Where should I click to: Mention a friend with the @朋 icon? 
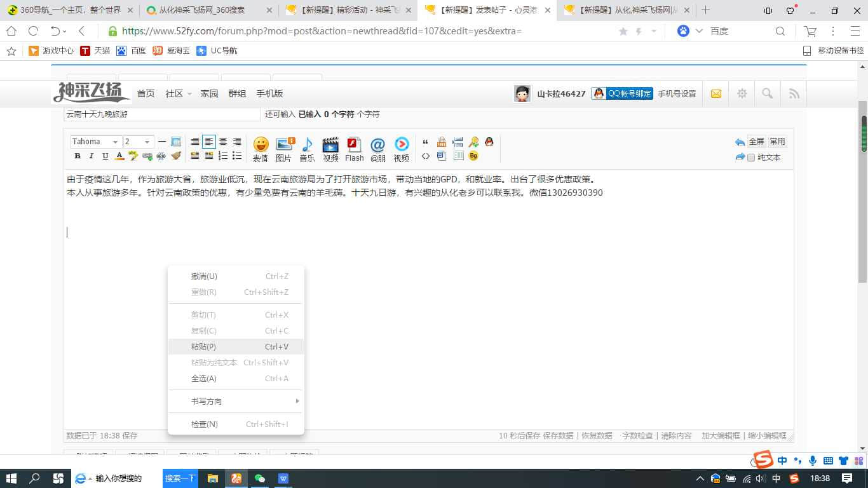click(x=378, y=149)
